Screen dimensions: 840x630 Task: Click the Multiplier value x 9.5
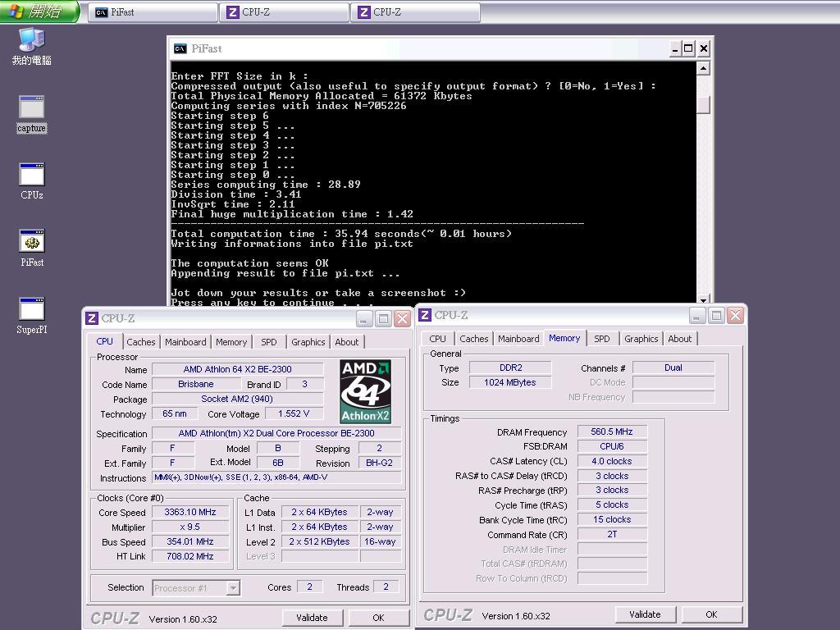[190, 527]
